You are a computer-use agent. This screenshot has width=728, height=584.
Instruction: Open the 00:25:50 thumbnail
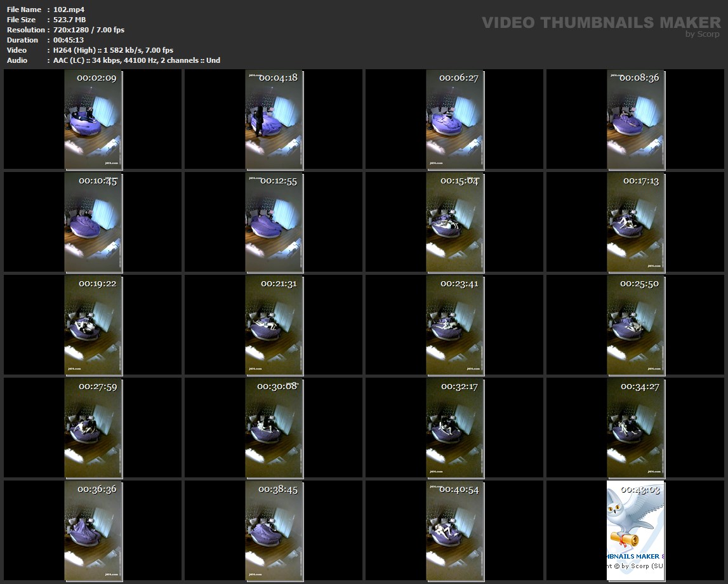click(636, 326)
